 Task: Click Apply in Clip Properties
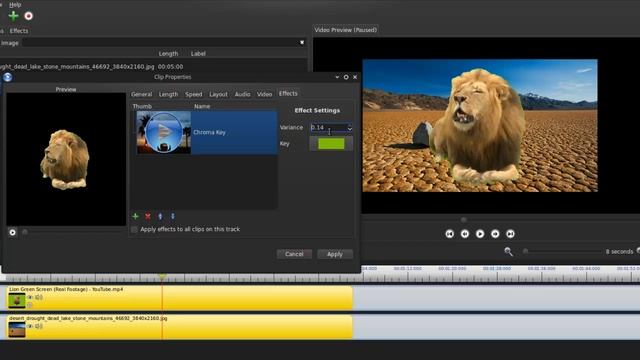point(335,254)
